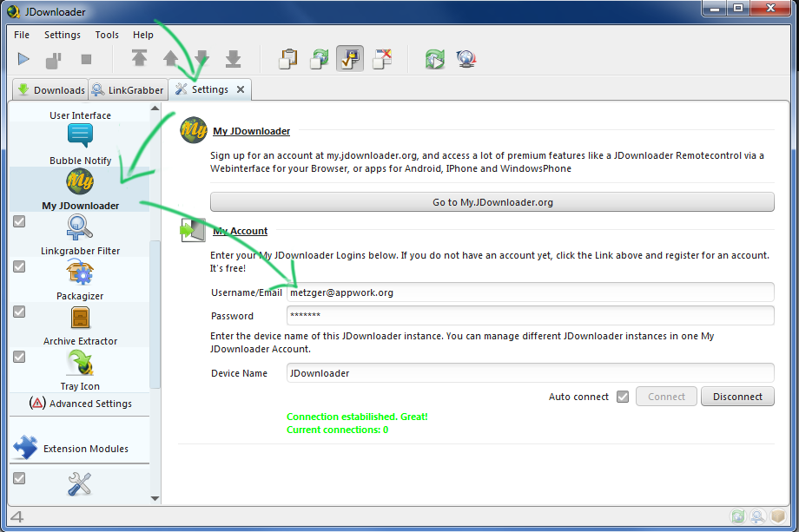This screenshot has height=532, width=799.
Task: Toggle premium enabled lock icon
Action: pos(350,58)
